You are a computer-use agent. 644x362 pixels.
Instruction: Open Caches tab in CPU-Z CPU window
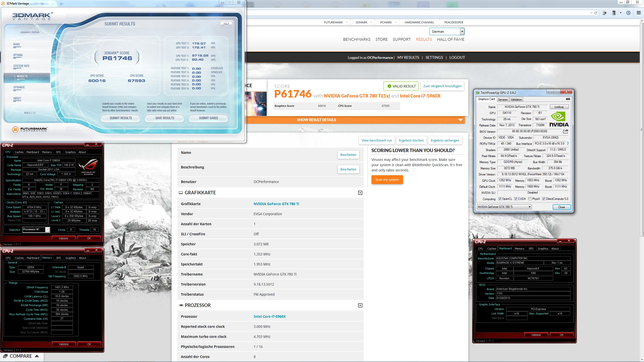point(19,152)
